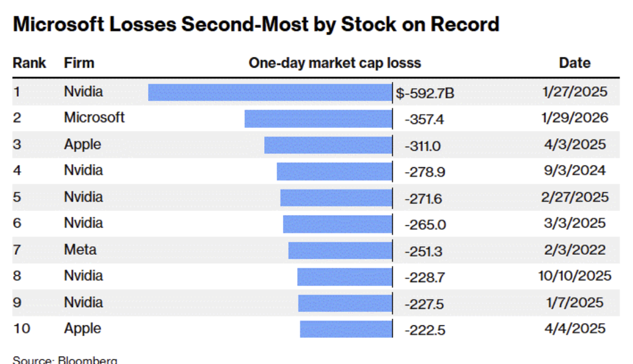Screen dimensions: 633x364
Task: Click the chart title about Microsoft losses
Action: click(256, 24)
